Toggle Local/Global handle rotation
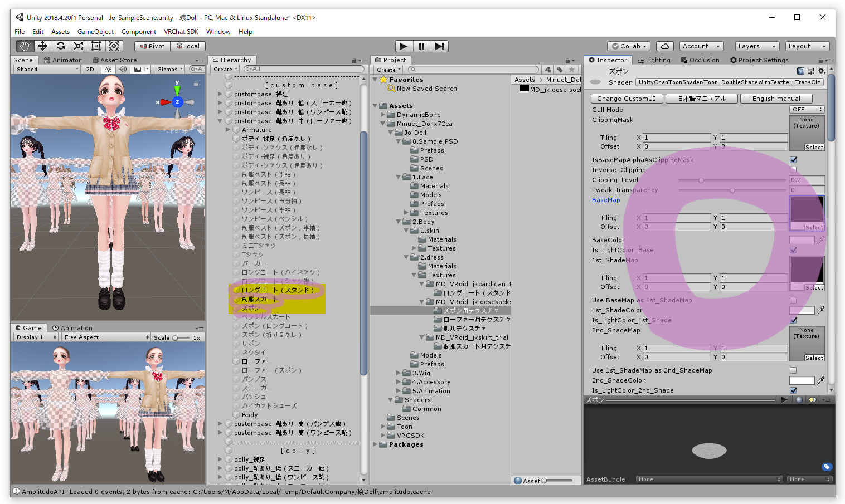Viewport: 845px width, 504px height. click(188, 46)
